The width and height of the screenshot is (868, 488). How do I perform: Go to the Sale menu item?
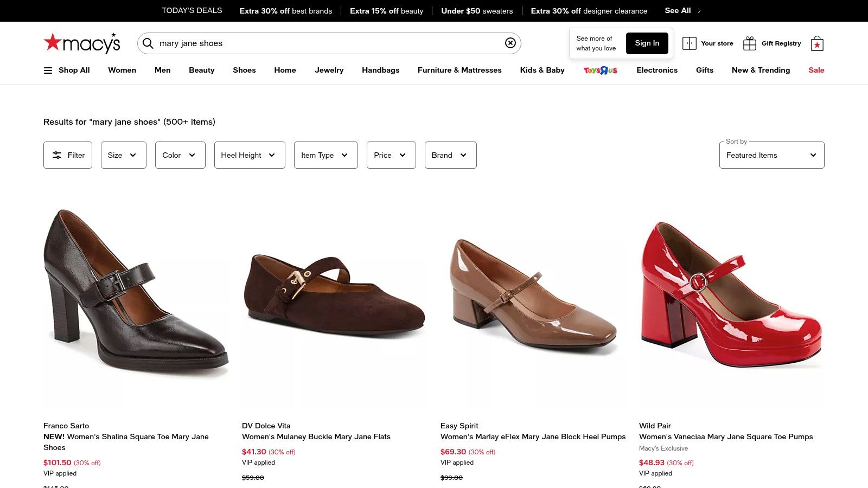pyautogui.click(x=816, y=70)
